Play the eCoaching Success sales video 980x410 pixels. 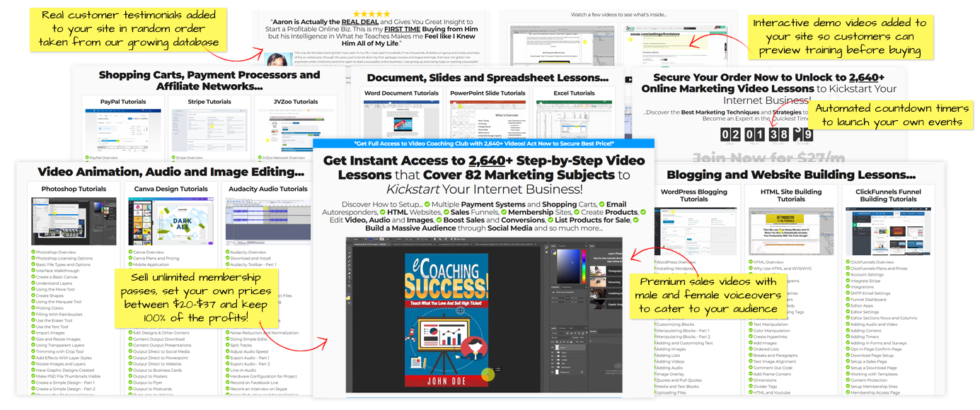484,315
